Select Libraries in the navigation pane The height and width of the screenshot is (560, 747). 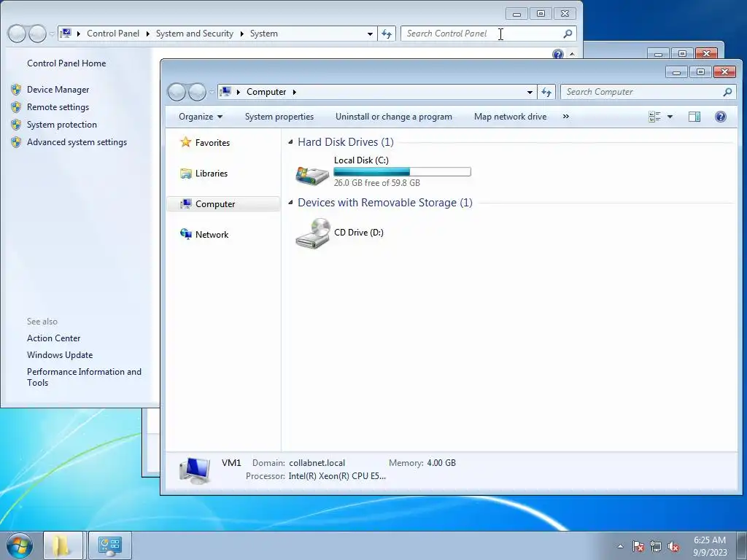coord(211,174)
